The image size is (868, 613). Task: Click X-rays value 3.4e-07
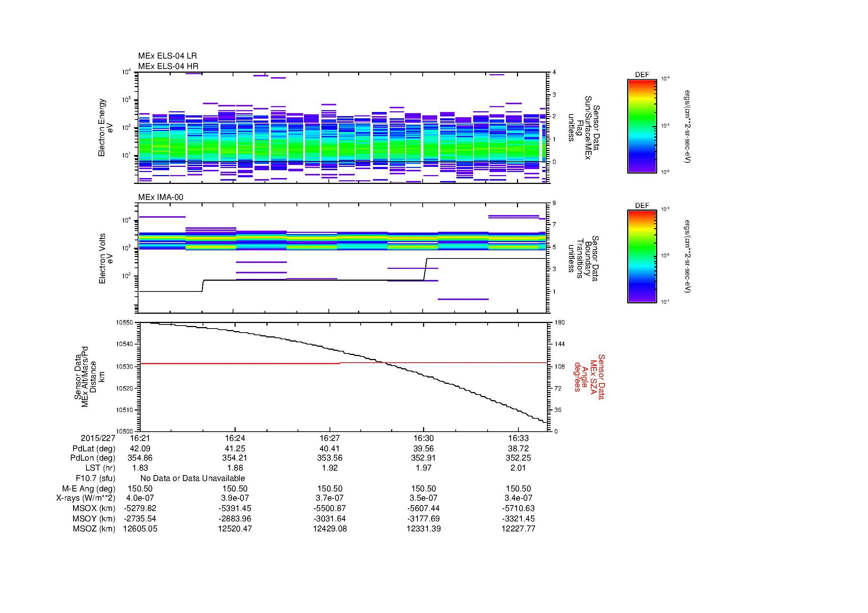click(519, 498)
